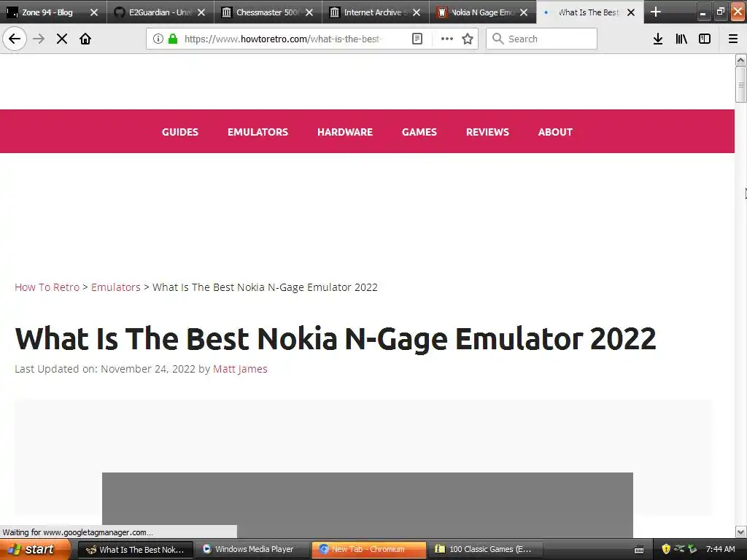Image resolution: width=747 pixels, height=560 pixels.
Task: Open the Firefox hamburger menu
Action: coord(733,39)
